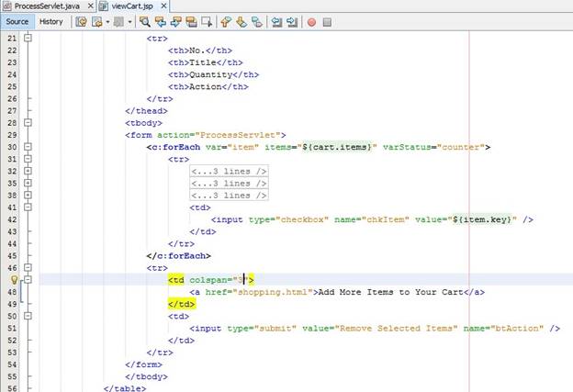Collapse the tr fold at line 46

click(x=28, y=267)
